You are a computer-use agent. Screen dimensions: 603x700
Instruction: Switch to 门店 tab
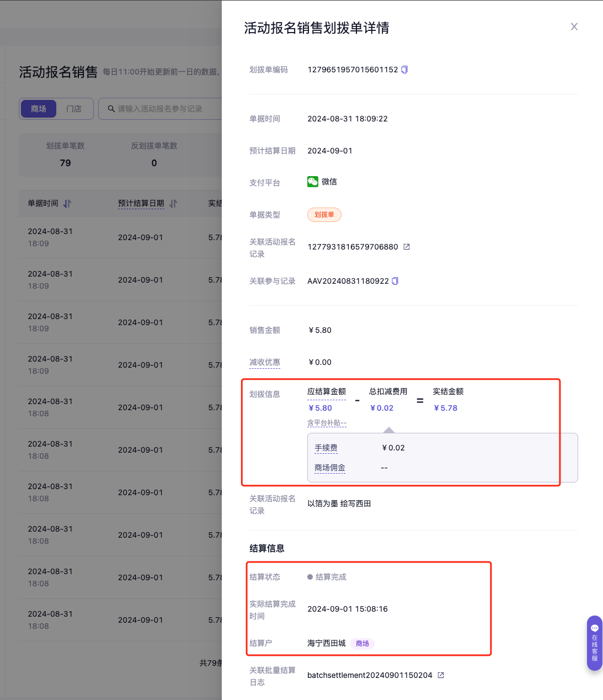coord(74,109)
